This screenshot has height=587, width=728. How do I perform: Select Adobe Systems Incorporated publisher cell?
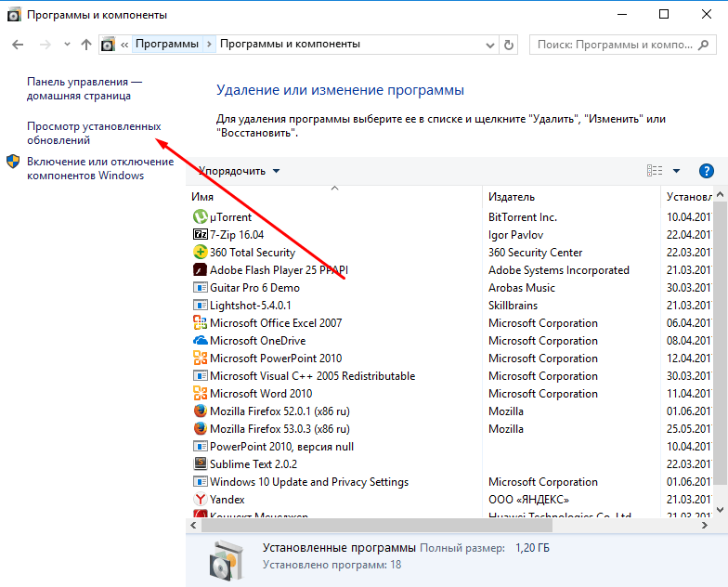coord(559,269)
